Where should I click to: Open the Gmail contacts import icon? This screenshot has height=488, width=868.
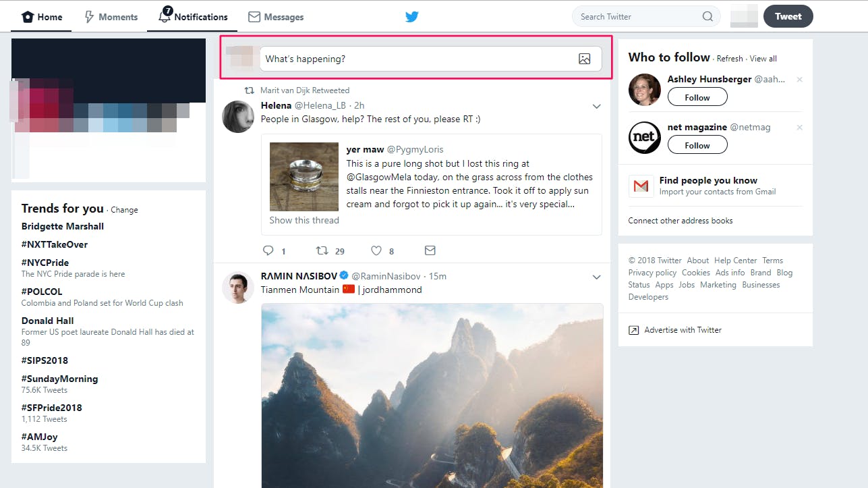[x=641, y=186]
